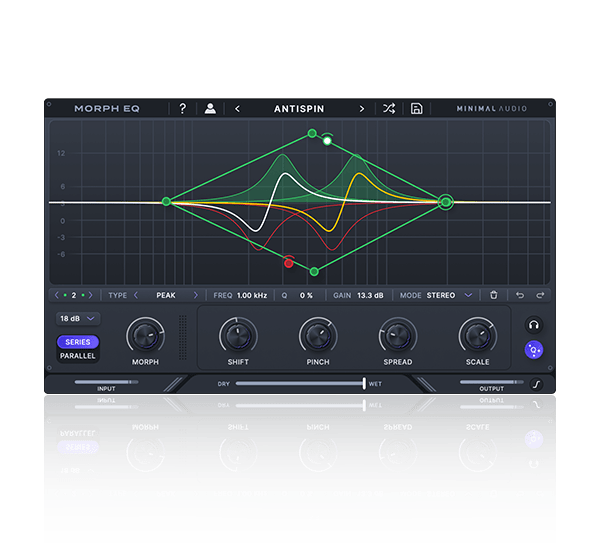Screen dimensions: 600x543
Task: Open the user account icon
Action: coord(210,109)
